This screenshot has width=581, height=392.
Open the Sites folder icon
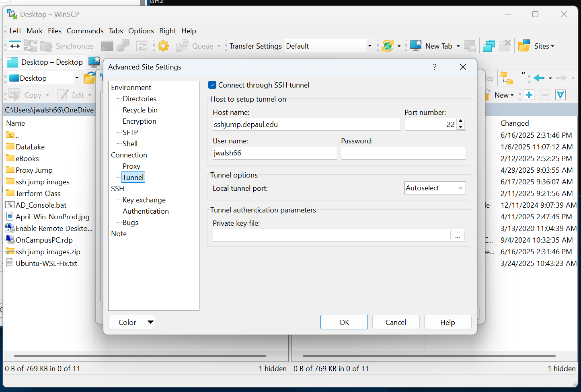tap(524, 46)
